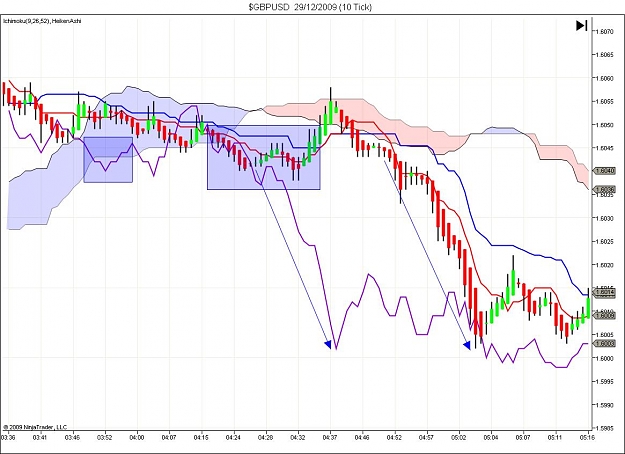The image size is (625, 454).
Task: Click the 1.6036 price marker tag
Action: pos(605,189)
